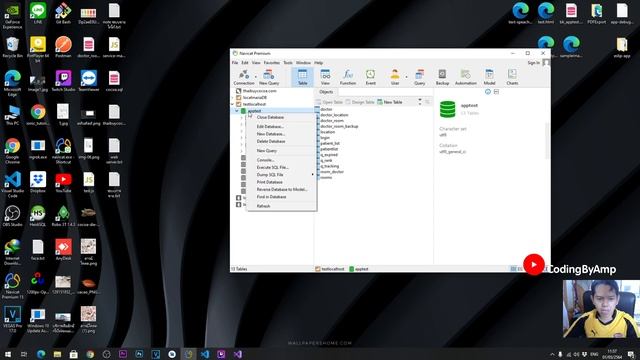This screenshot has height=360, width=640.
Task: Click the Windows Start button
Action: [x=8, y=354]
